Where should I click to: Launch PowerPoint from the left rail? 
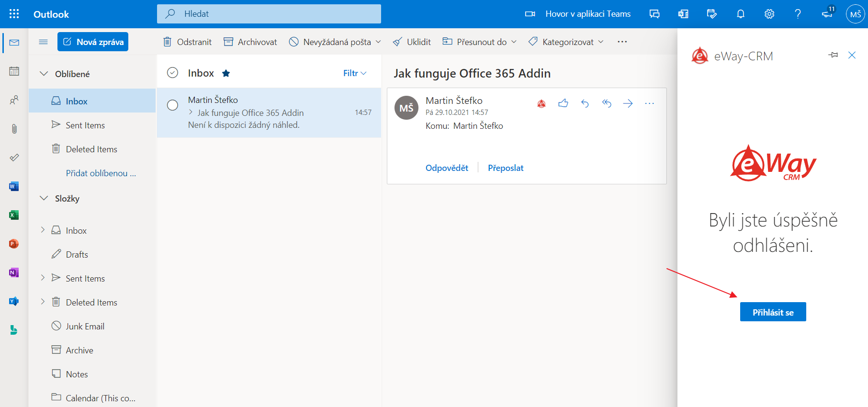click(14, 244)
